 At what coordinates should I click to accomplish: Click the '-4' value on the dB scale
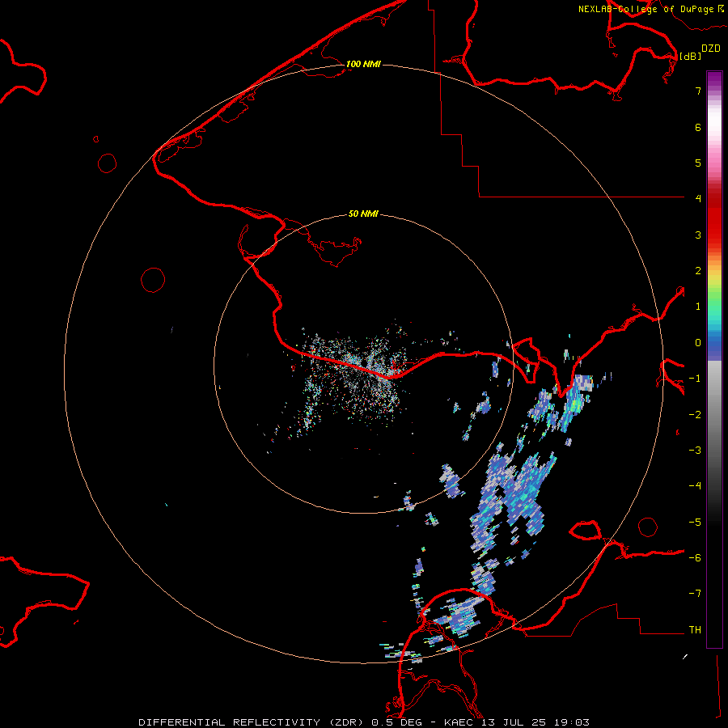point(695,486)
